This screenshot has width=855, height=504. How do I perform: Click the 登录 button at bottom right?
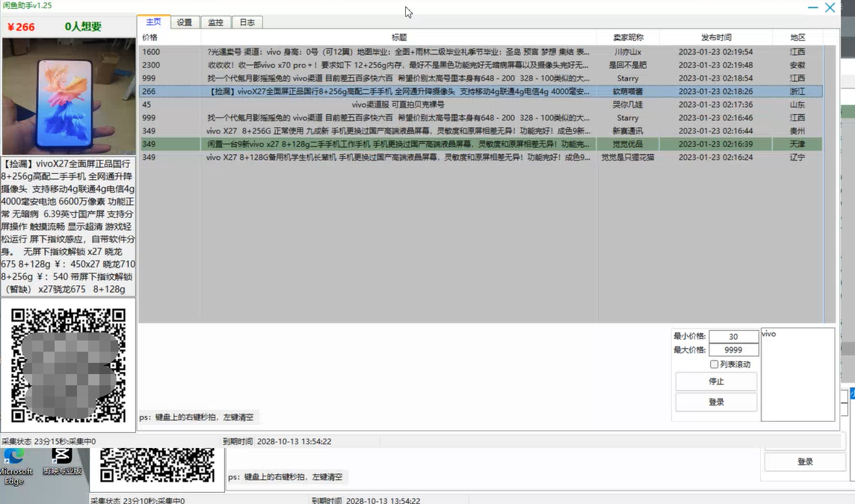[x=804, y=461]
